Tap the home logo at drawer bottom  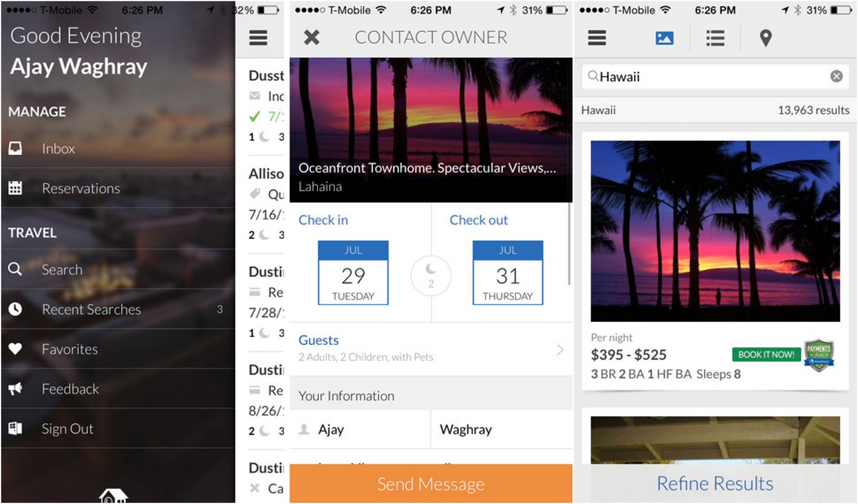[x=113, y=496]
